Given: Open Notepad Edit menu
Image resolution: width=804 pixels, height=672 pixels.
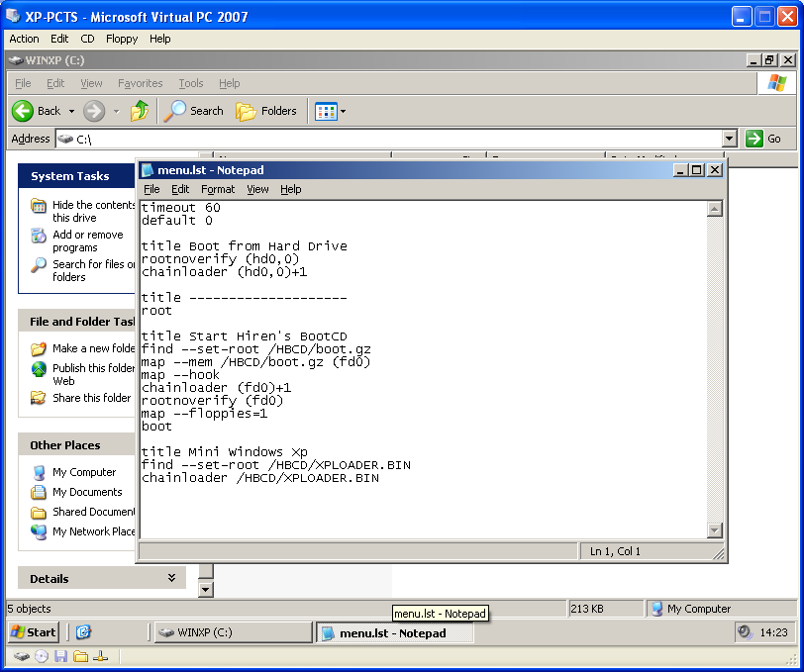Looking at the screenshot, I should tap(180, 189).
